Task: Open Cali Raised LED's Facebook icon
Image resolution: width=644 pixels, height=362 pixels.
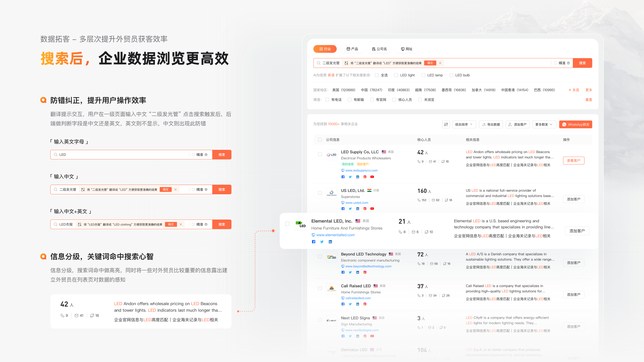Action: (343, 304)
